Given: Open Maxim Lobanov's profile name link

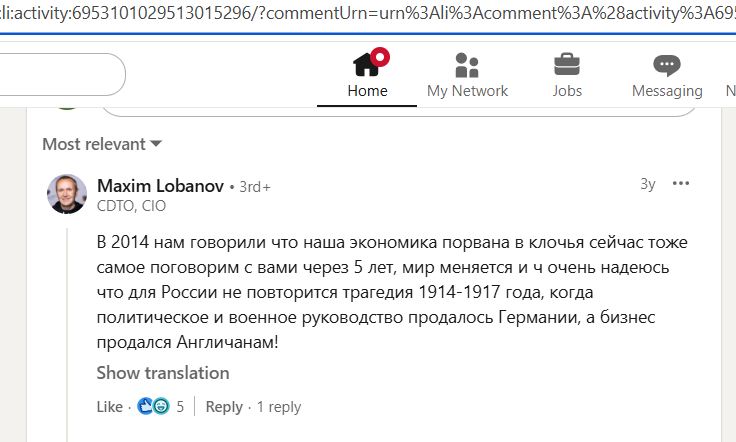Looking at the screenshot, I should pyautogui.click(x=160, y=186).
